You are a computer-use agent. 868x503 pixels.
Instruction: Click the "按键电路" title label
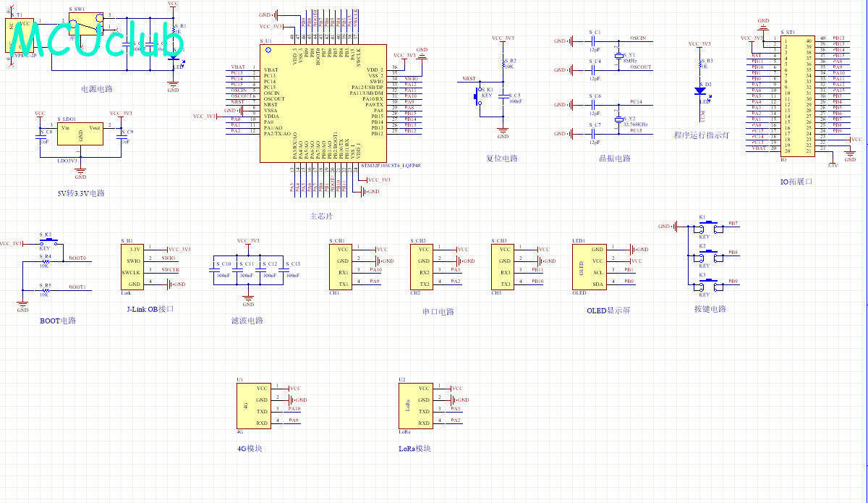tap(709, 309)
